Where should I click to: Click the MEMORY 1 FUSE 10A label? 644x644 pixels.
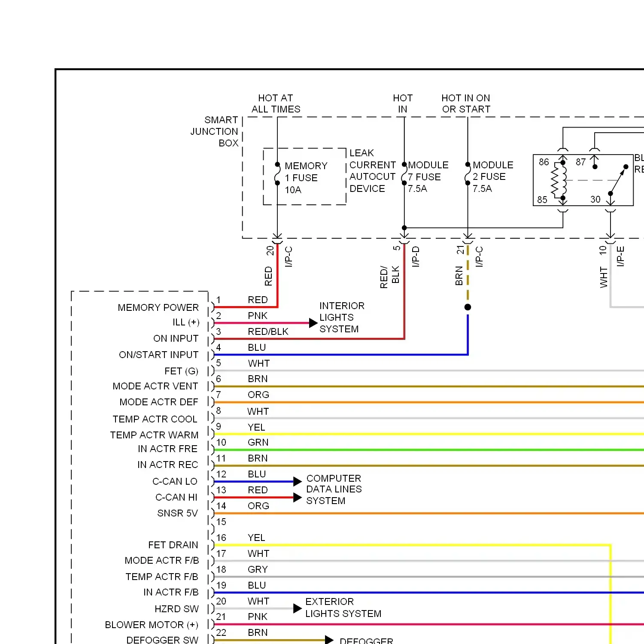click(306, 178)
